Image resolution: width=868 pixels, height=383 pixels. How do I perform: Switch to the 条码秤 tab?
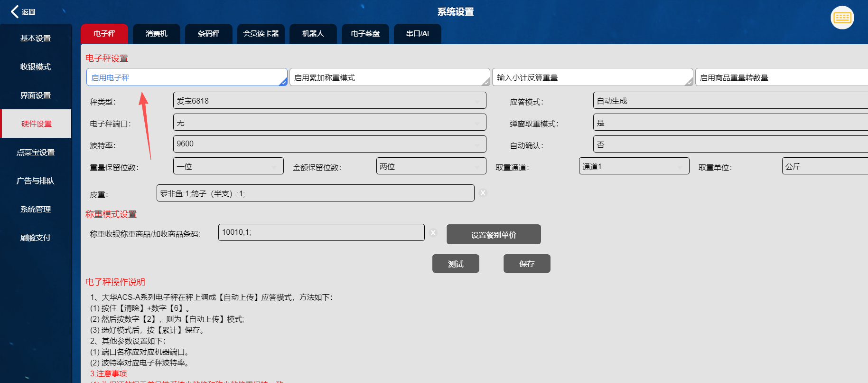pyautogui.click(x=208, y=34)
